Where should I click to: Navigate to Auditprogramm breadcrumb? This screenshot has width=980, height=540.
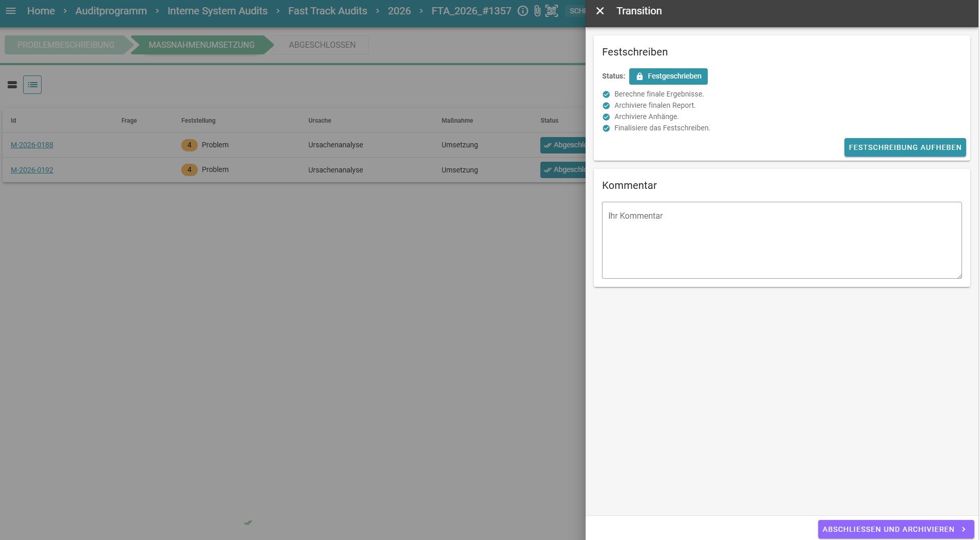pyautogui.click(x=111, y=11)
